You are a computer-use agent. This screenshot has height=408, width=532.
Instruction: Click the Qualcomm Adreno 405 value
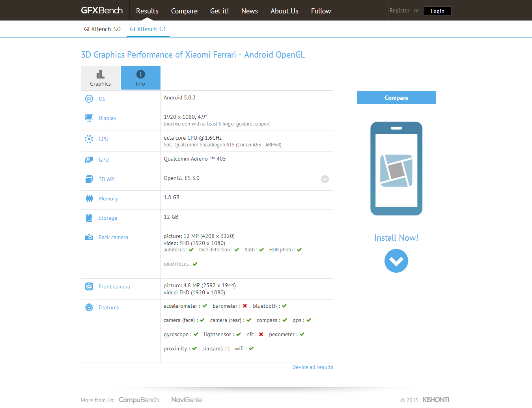tap(195, 159)
